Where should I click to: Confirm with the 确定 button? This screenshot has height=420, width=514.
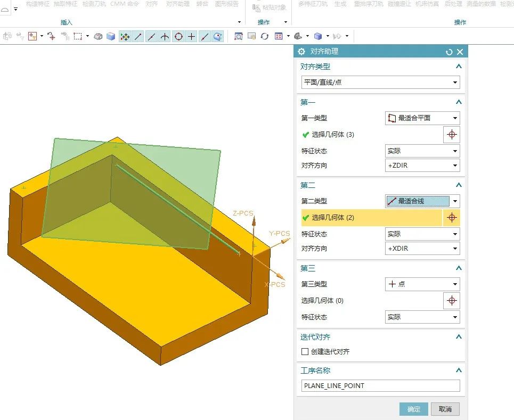click(x=414, y=409)
